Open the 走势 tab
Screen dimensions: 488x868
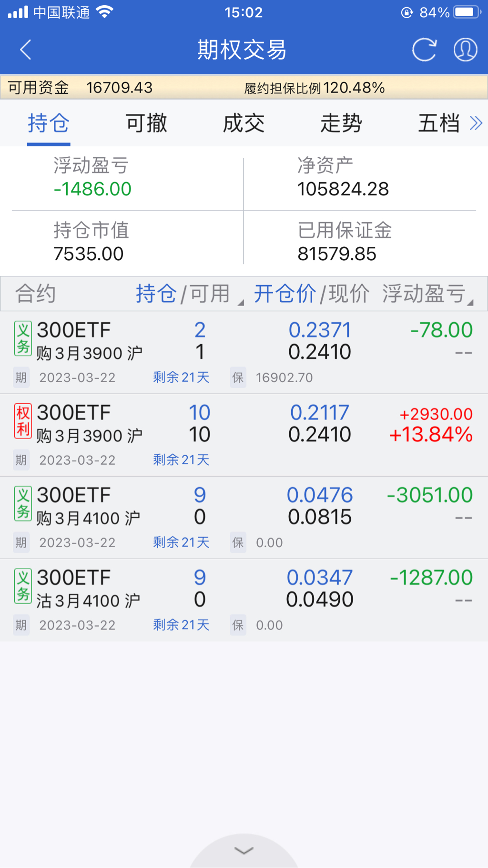click(x=341, y=123)
